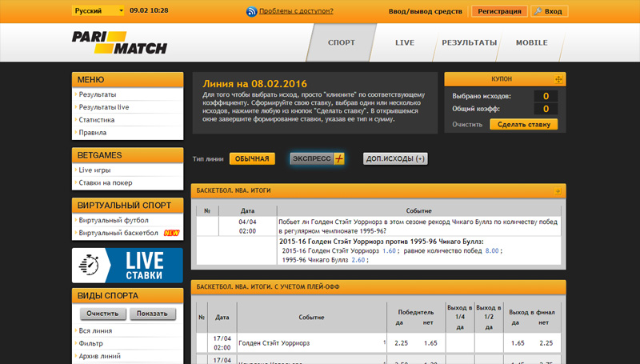Open Виртуальный футбол link
Viewport: 640px width, 364px height.
(x=114, y=220)
